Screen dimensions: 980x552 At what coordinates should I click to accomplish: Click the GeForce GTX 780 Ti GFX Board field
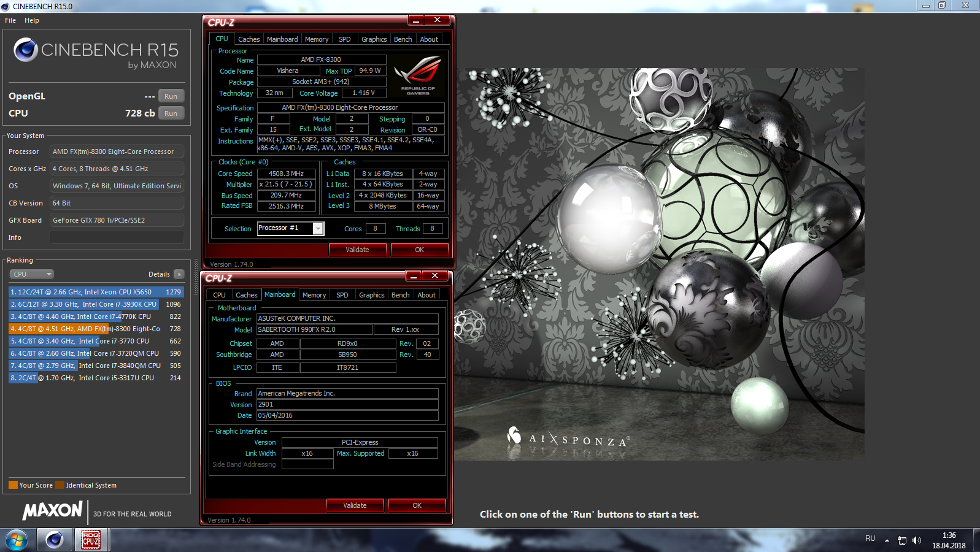[x=117, y=220]
